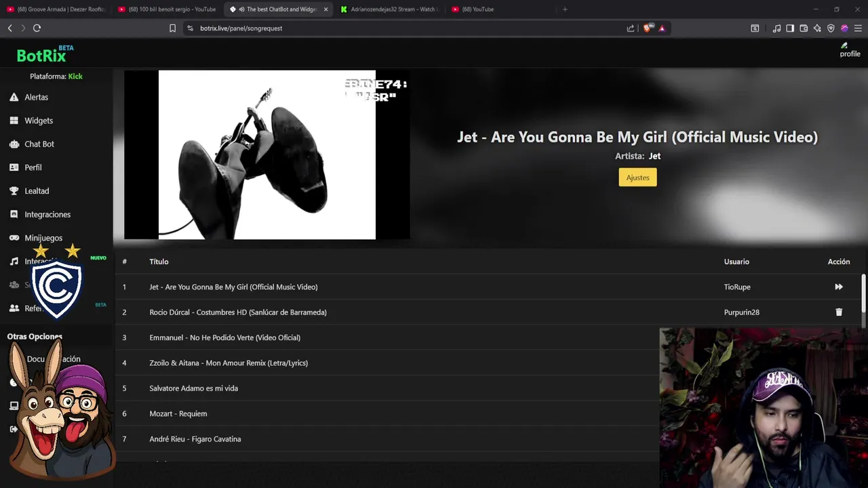Open the Brave Rewards triangle icon

point(662,28)
